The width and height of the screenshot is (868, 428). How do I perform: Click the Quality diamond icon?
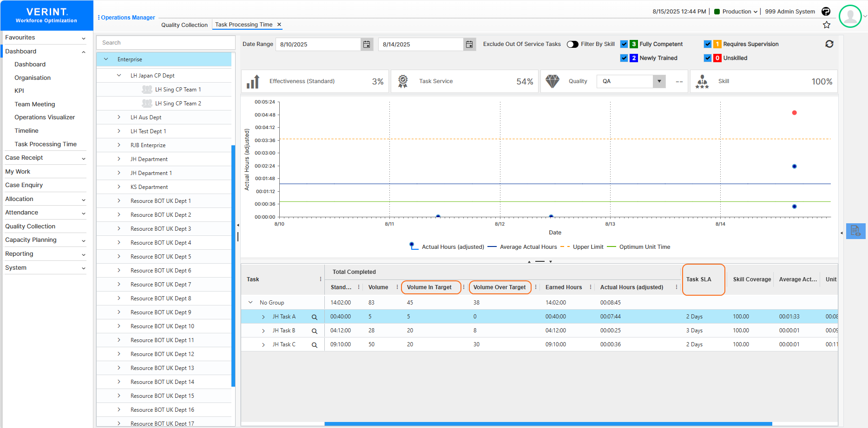coord(552,81)
